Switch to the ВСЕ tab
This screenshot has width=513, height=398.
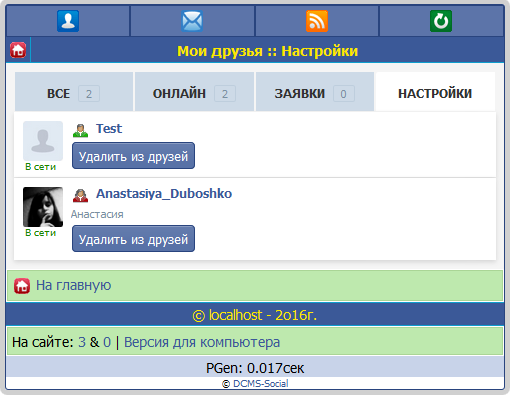(x=74, y=92)
